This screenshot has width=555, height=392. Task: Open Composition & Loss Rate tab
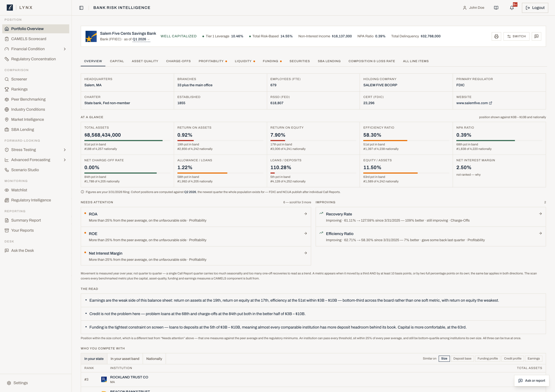click(x=371, y=61)
